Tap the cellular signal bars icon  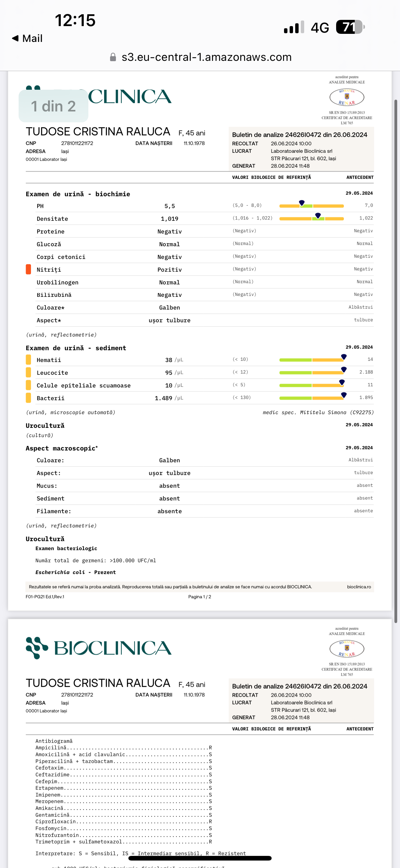coord(294,27)
